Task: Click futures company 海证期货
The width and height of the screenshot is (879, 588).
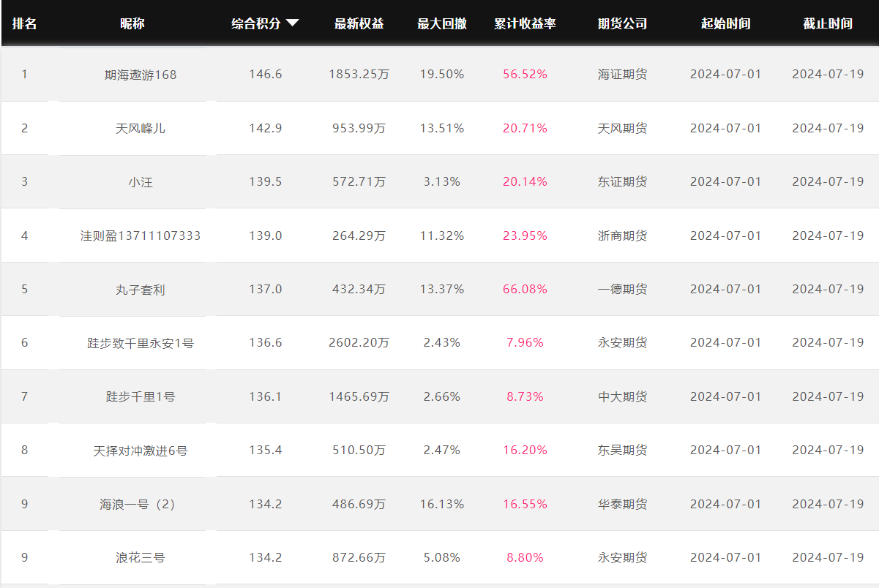Action: 622,75
